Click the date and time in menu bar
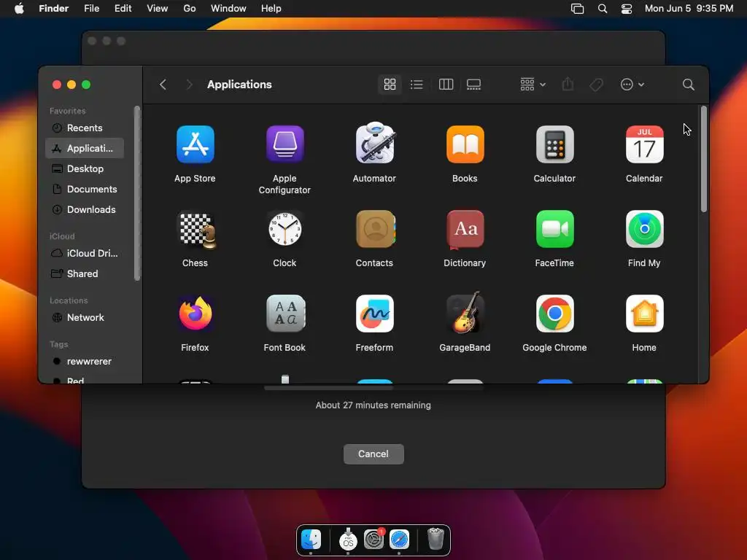This screenshot has height=560, width=747. pos(689,8)
